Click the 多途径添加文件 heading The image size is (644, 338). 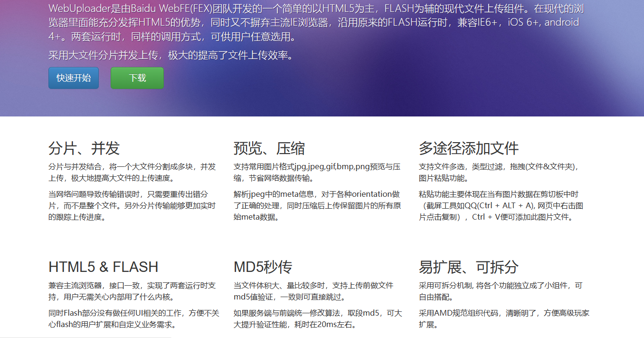coord(469,148)
